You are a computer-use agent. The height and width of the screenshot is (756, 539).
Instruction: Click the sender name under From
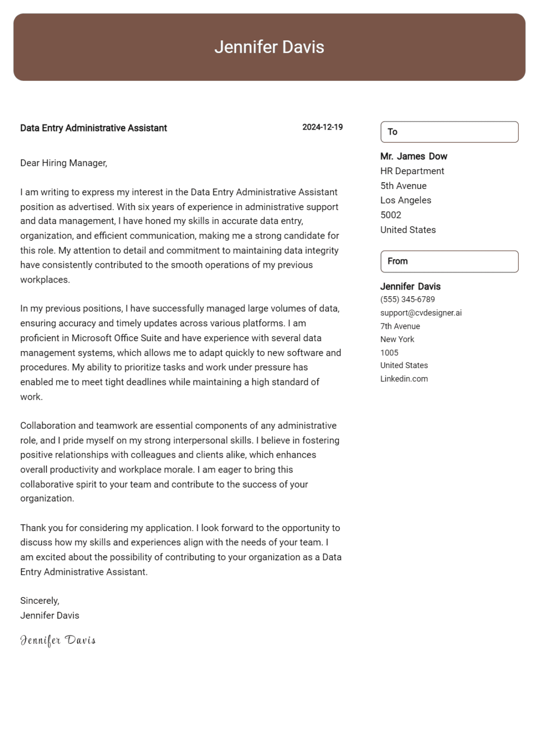(x=410, y=286)
